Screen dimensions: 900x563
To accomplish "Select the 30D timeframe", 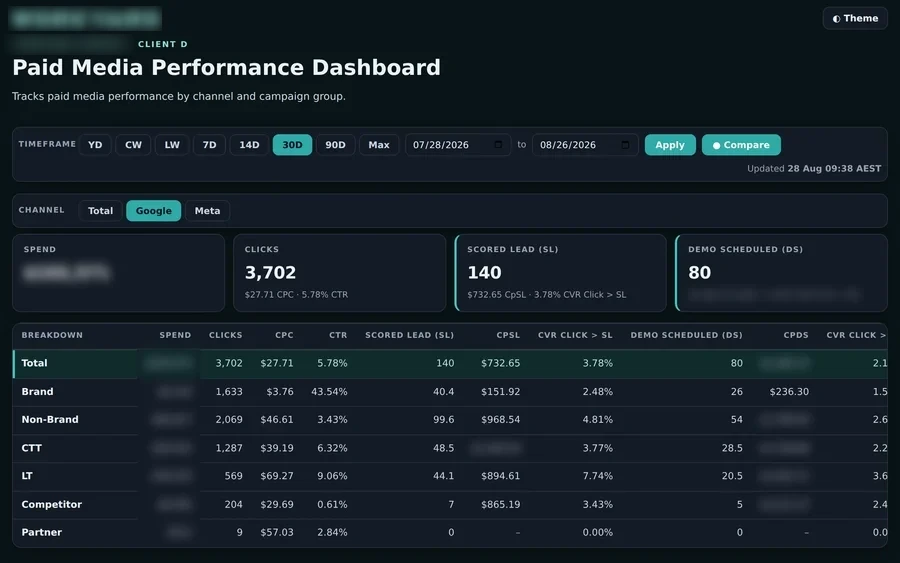I will tap(292, 145).
